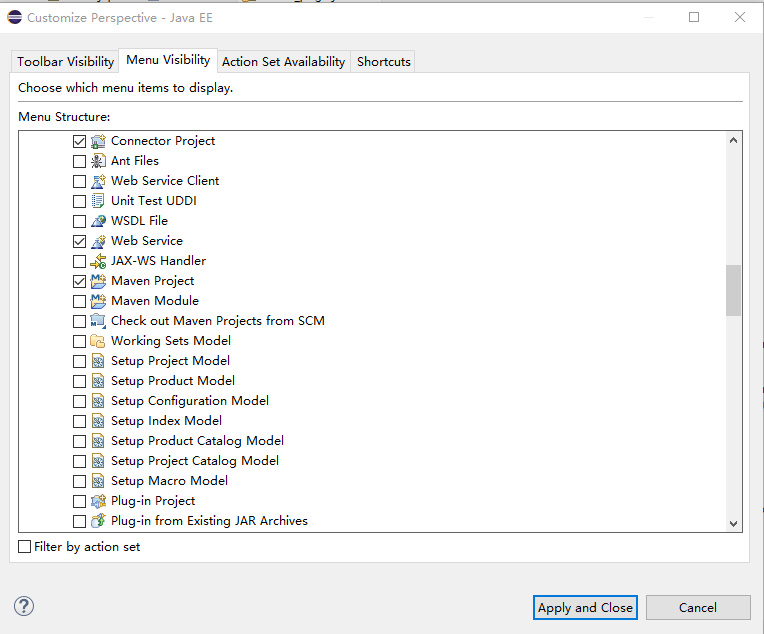
Task: Select the 'Unit Test UDDI' label
Action: click(x=153, y=201)
